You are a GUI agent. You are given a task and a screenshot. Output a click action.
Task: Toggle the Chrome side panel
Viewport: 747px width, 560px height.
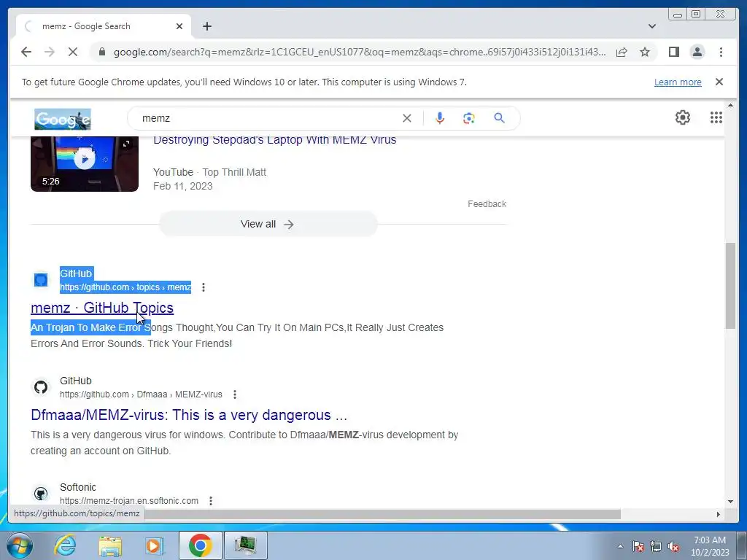(x=673, y=52)
